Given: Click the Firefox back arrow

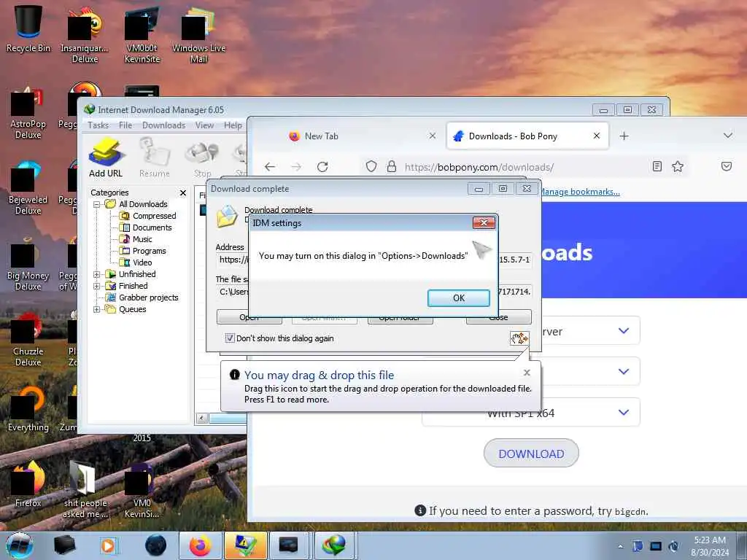Looking at the screenshot, I should click(270, 167).
